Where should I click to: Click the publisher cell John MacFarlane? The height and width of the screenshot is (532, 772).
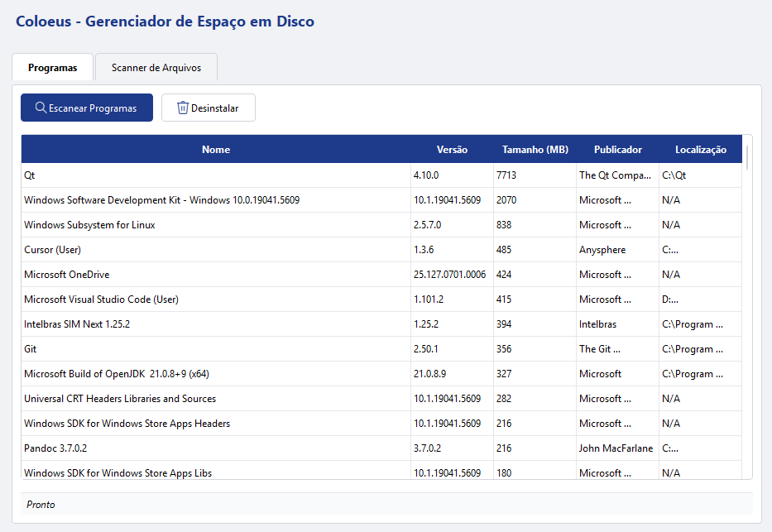pos(617,448)
